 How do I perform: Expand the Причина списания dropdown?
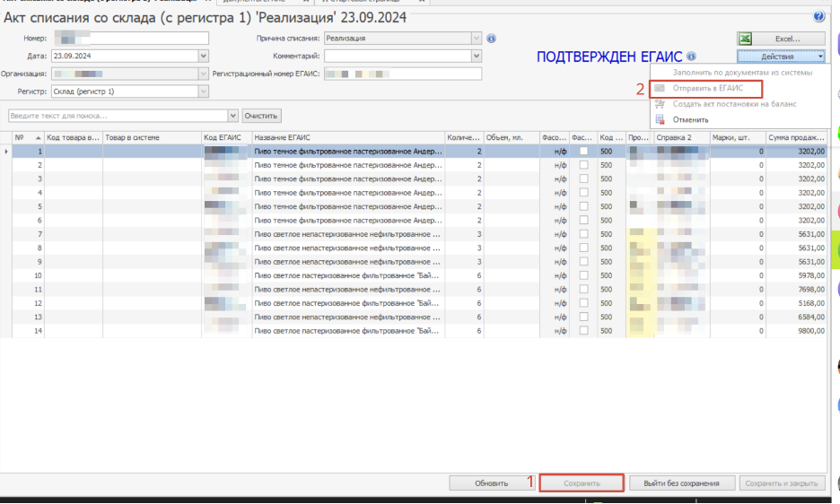click(x=477, y=39)
